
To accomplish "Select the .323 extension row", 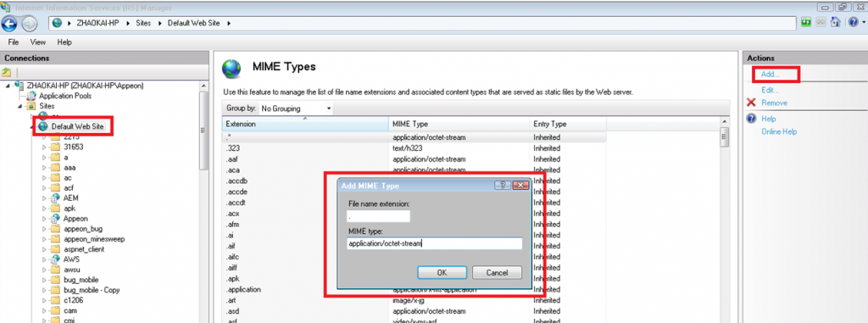I will (x=414, y=148).
